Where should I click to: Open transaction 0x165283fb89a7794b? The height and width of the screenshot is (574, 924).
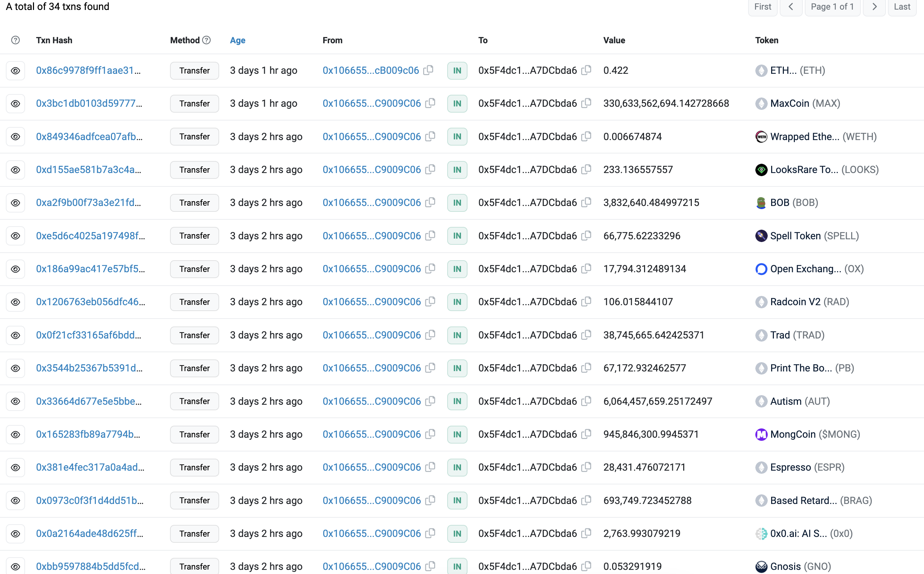[x=88, y=434]
